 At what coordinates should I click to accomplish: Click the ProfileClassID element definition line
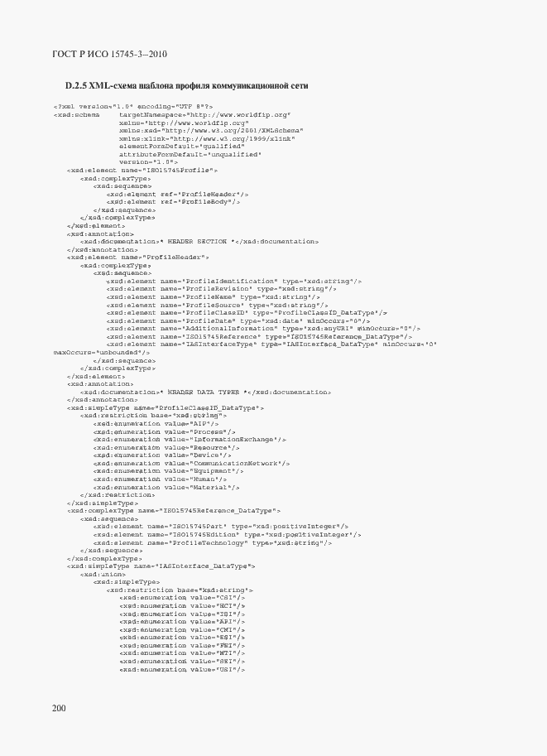point(247,313)
